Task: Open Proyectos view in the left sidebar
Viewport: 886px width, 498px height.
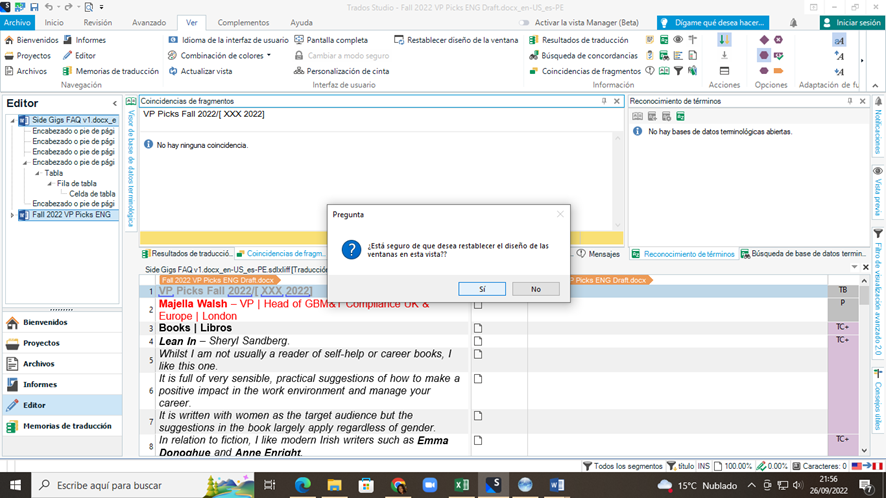Action: (62, 343)
